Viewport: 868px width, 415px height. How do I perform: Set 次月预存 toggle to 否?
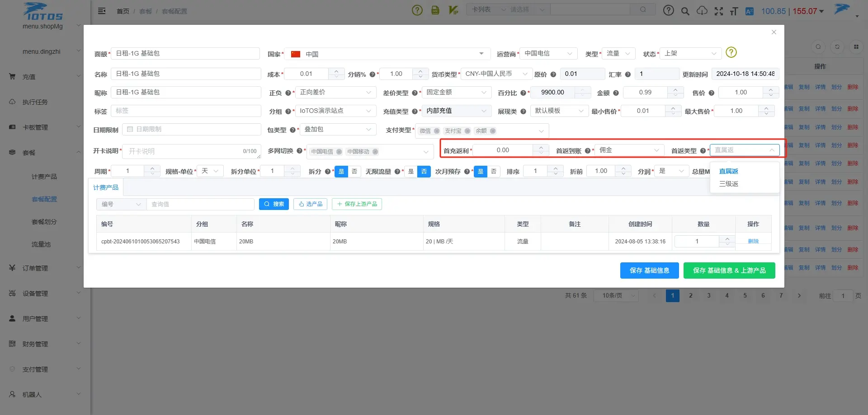tap(494, 172)
